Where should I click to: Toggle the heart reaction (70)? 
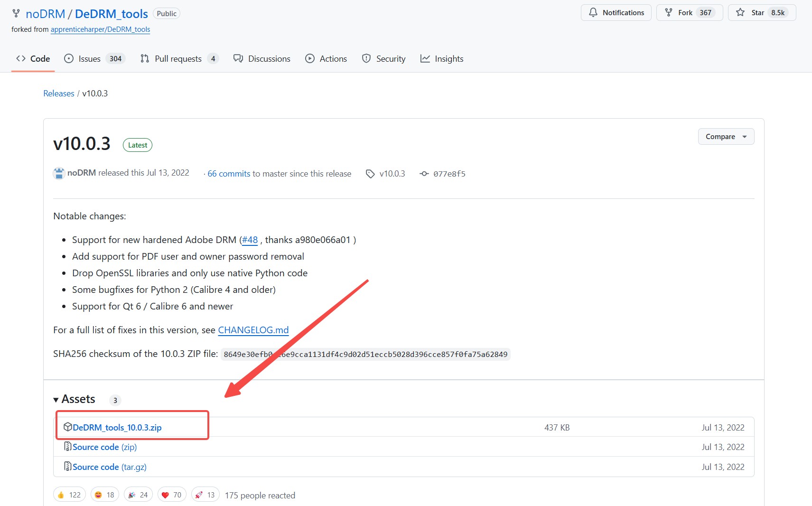[172, 495]
